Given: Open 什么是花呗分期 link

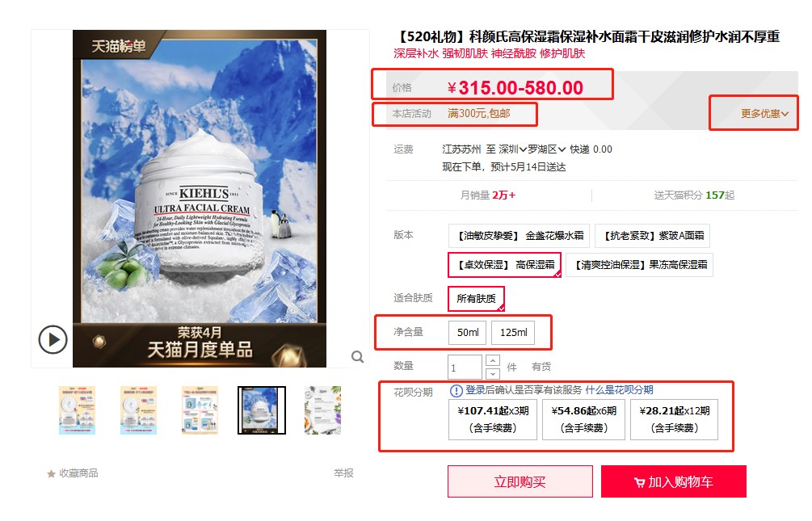Looking at the screenshot, I should coord(620,390).
